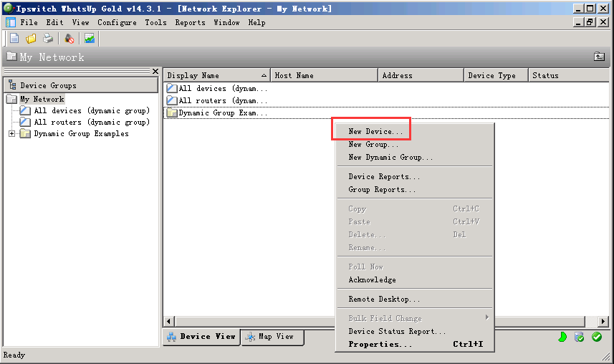Viewport: 614px width, 364px height.
Task: Switch to the Map View tab
Action: pos(272,337)
